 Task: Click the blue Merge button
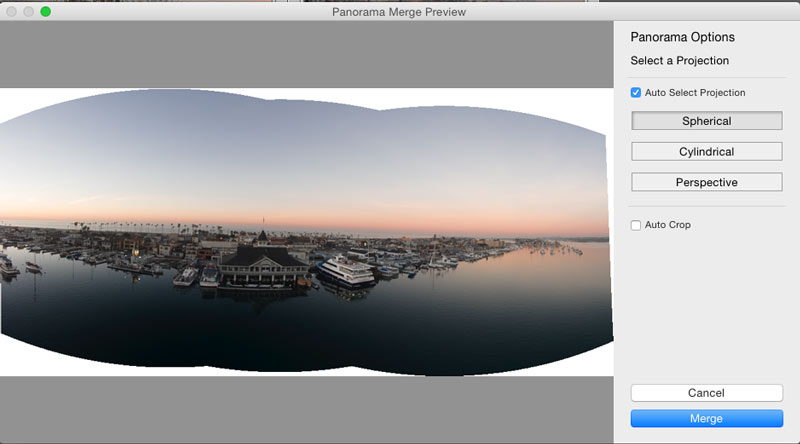pos(707,418)
